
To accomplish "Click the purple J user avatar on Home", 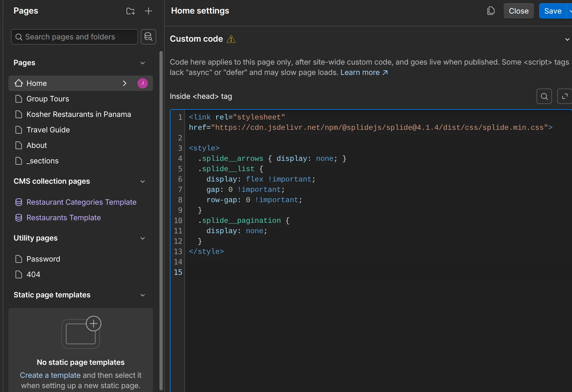I will coord(143,83).
